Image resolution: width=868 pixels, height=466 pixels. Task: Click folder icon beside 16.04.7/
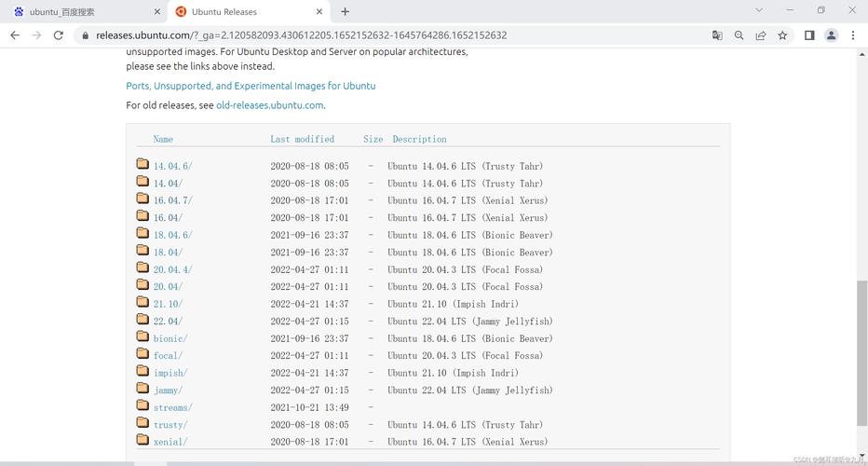point(142,198)
